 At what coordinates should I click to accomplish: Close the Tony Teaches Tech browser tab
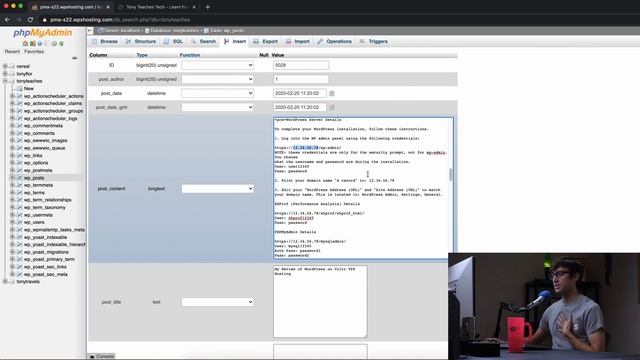(194, 7)
